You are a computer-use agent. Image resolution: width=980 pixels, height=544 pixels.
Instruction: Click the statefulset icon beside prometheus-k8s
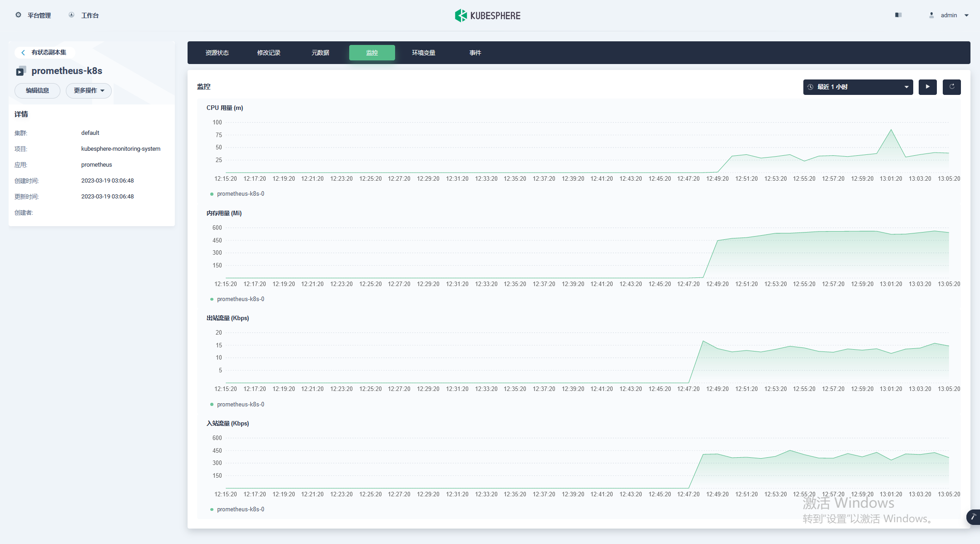pyautogui.click(x=20, y=71)
